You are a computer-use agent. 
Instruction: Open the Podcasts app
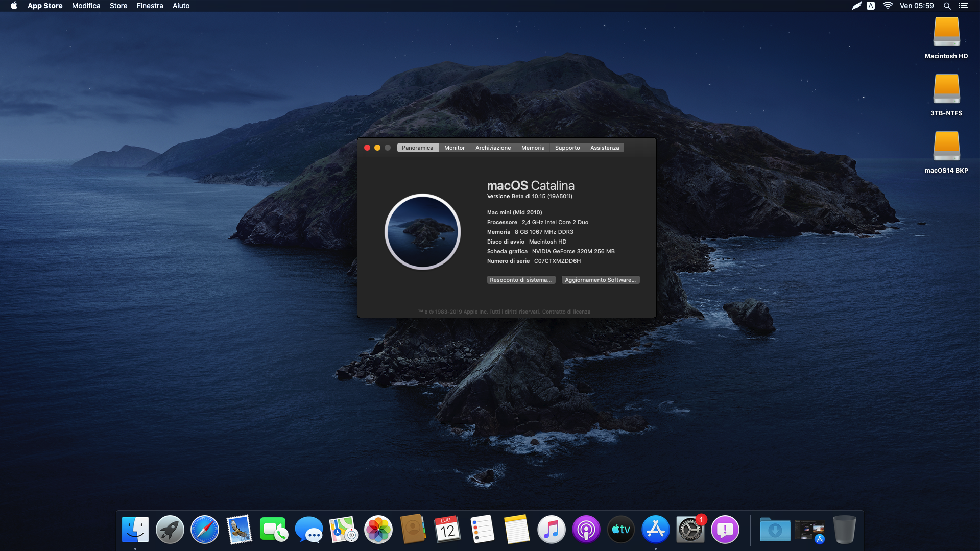[586, 530]
